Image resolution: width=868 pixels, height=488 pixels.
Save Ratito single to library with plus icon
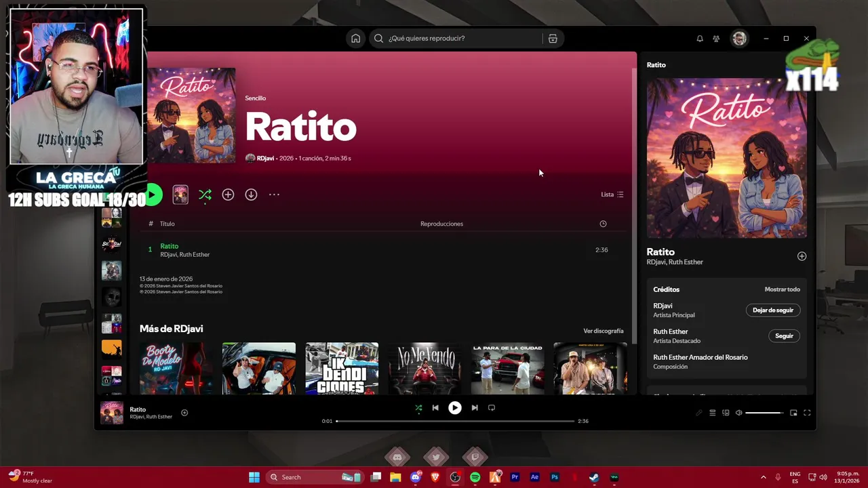tap(228, 195)
